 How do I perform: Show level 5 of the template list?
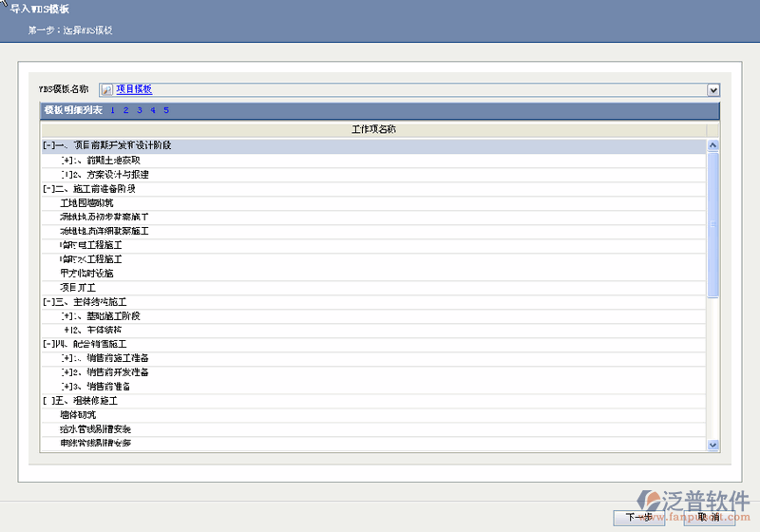[165, 110]
